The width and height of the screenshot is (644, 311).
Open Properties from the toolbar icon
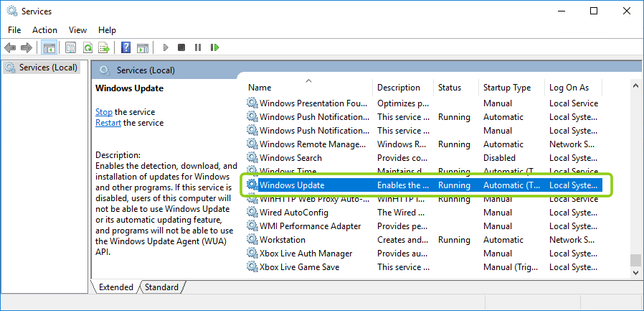pyautogui.click(x=71, y=48)
